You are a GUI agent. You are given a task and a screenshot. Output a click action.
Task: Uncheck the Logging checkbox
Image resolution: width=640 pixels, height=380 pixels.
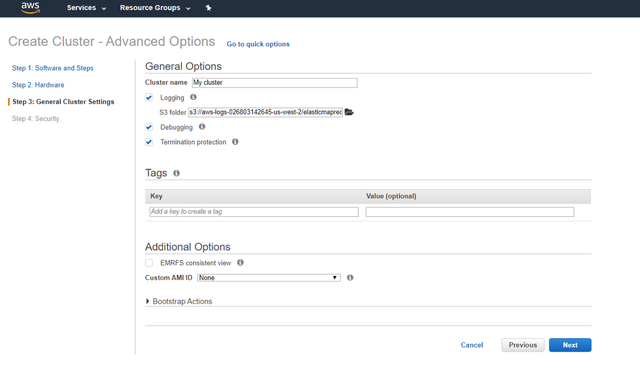[x=149, y=97]
